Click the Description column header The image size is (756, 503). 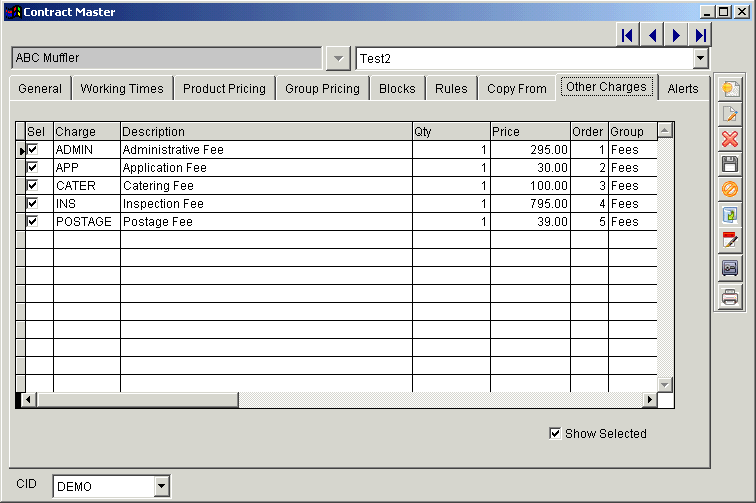(265, 132)
